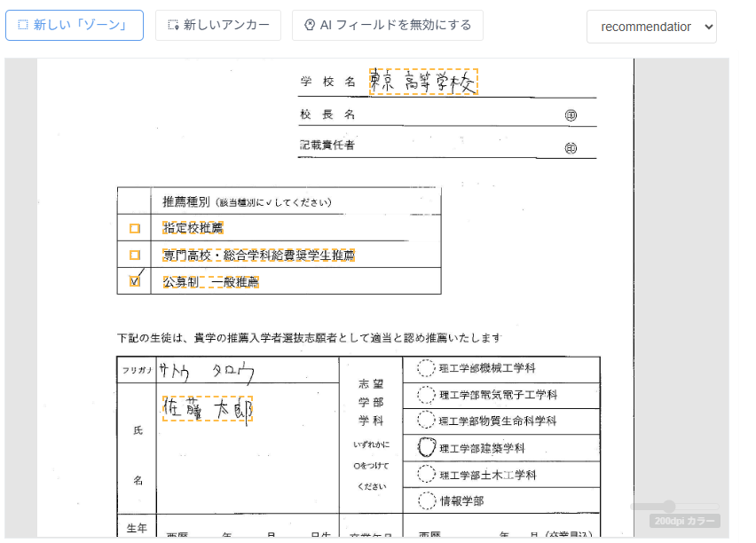Click the marked circle beside 理工学部建築学科
This screenshot has height=543, width=756.
(x=427, y=447)
